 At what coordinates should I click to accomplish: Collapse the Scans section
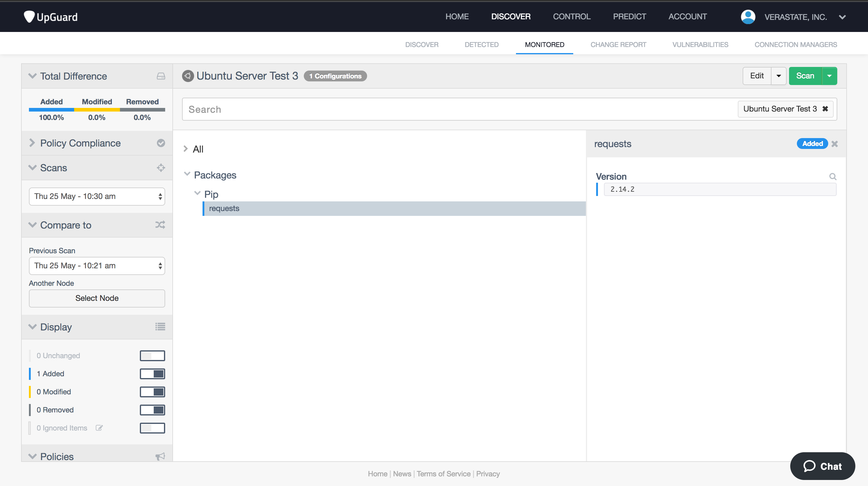coord(32,168)
